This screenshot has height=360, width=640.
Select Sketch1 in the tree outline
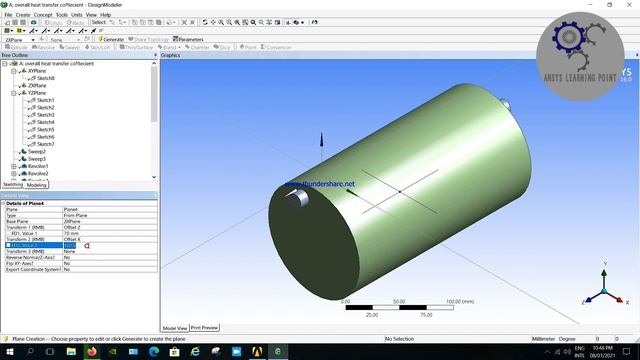pos(45,100)
